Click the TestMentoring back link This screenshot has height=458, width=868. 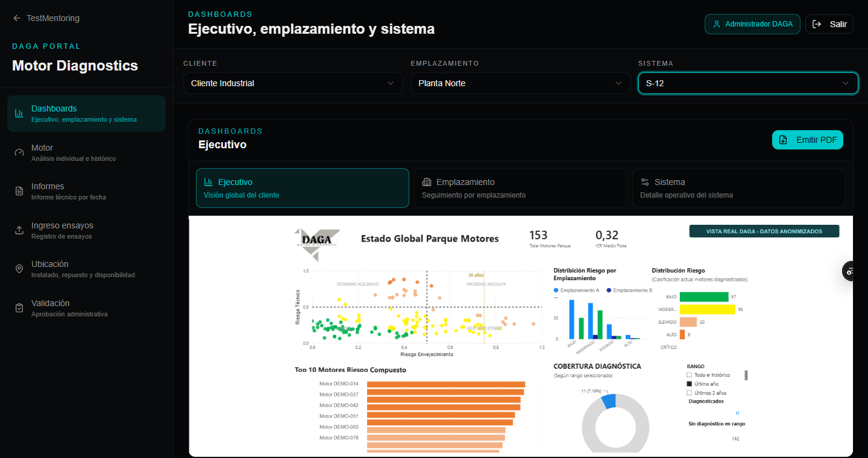click(x=46, y=18)
